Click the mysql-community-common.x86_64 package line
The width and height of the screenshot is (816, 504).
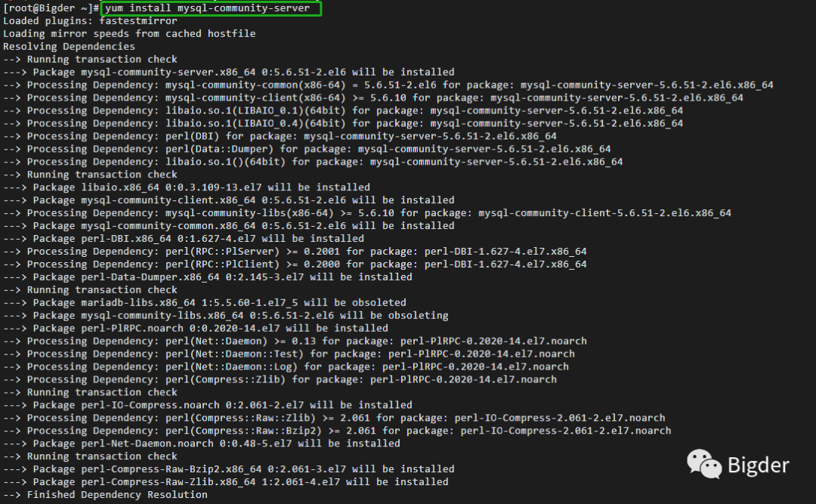tap(228, 226)
